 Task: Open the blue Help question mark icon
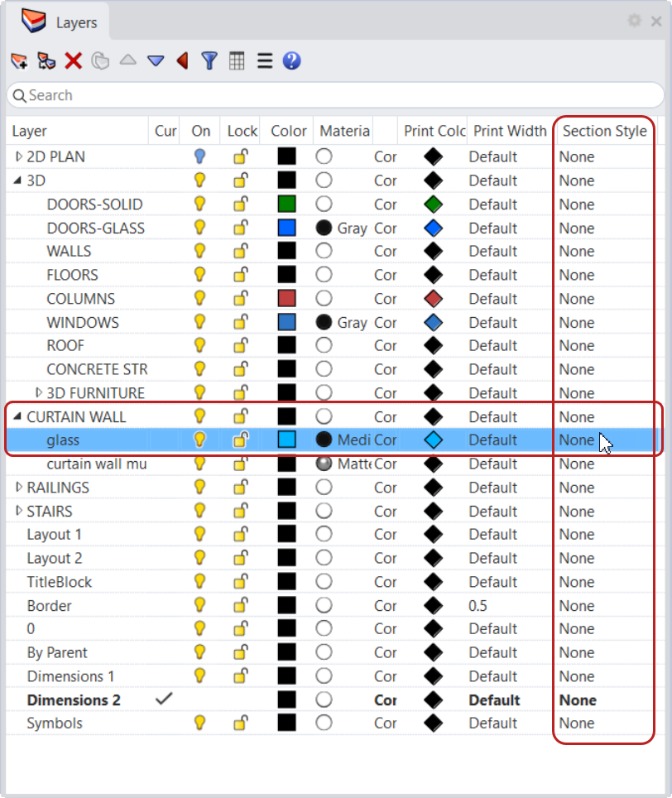(x=291, y=60)
